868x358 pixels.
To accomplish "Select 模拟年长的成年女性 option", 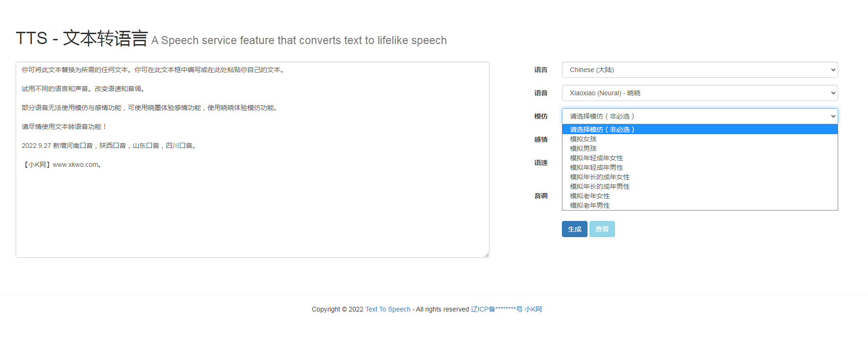I will point(600,177).
